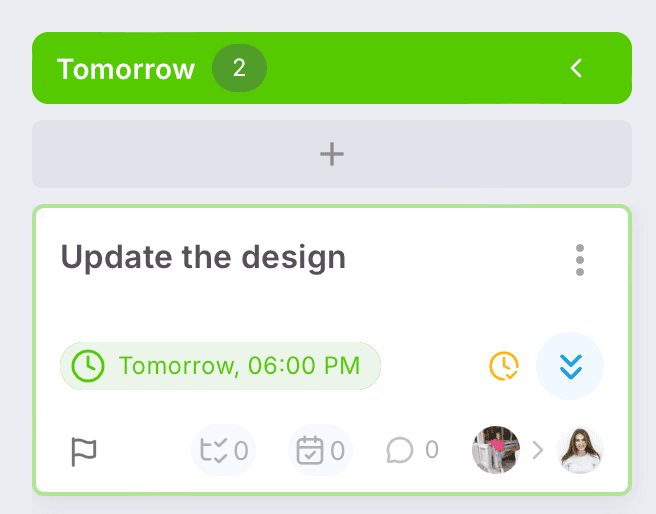Click the task count badge showing 2
656x514 pixels.
coord(239,68)
